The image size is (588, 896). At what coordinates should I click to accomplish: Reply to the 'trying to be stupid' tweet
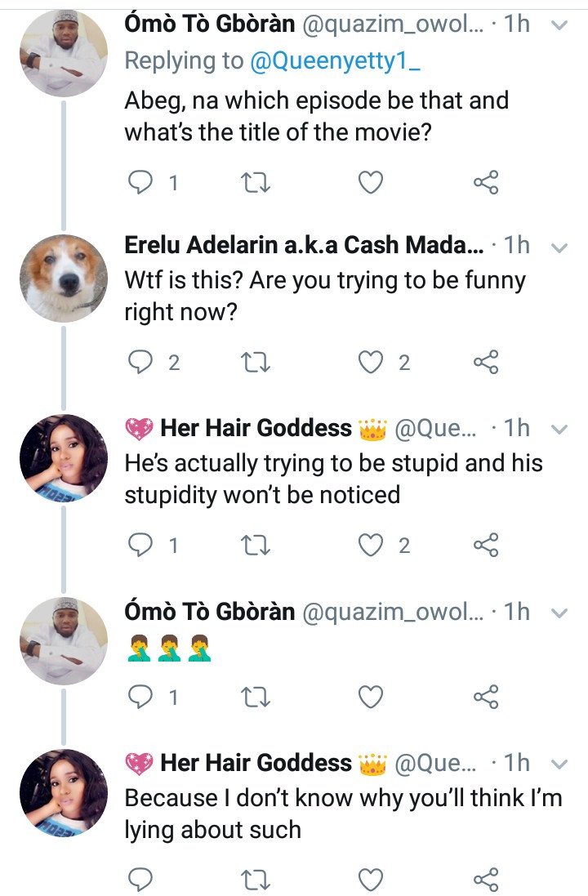142,545
